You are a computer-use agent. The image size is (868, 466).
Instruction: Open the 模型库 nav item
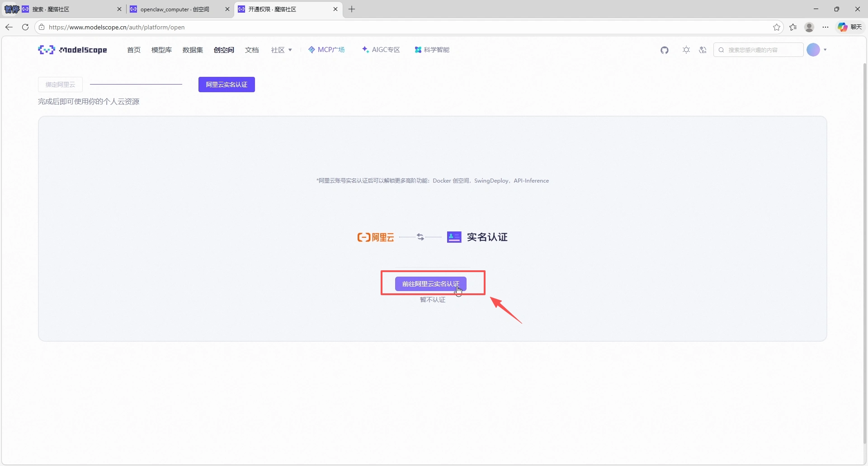[161, 50]
